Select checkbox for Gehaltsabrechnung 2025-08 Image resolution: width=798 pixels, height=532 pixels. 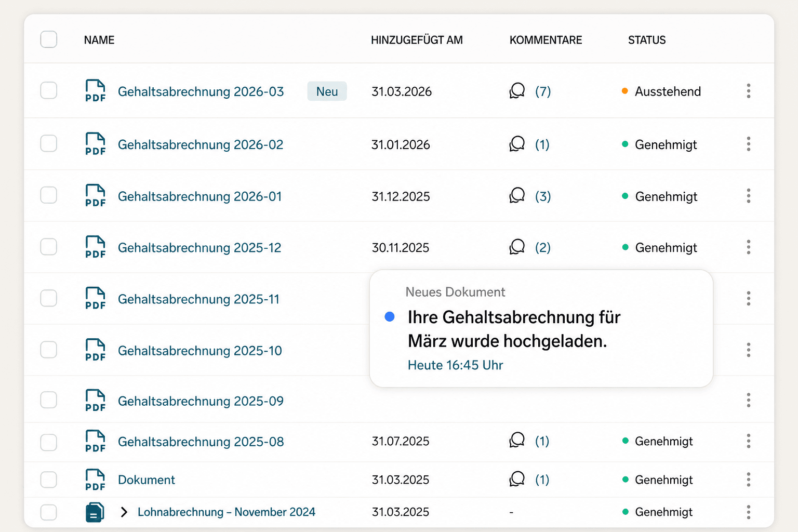[49, 443]
